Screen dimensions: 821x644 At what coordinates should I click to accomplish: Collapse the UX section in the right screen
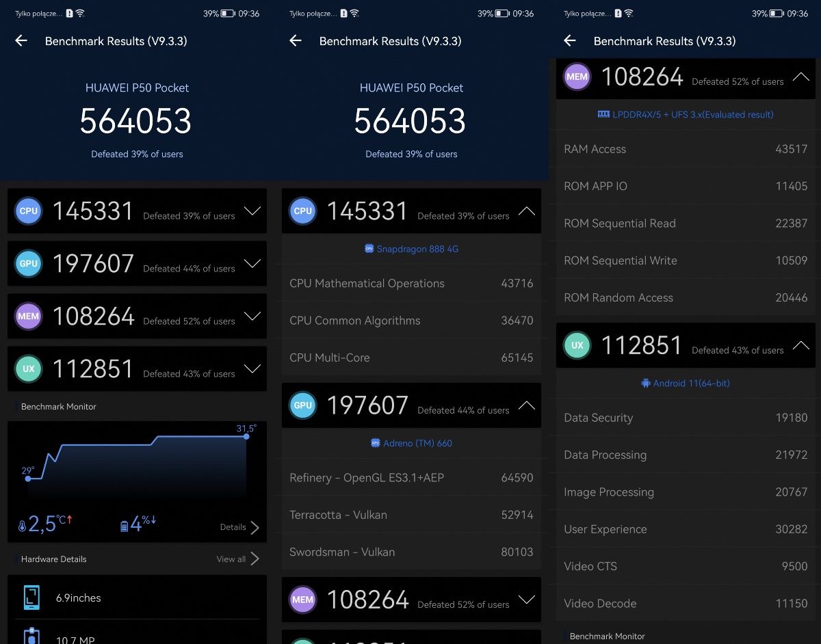click(801, 345)
